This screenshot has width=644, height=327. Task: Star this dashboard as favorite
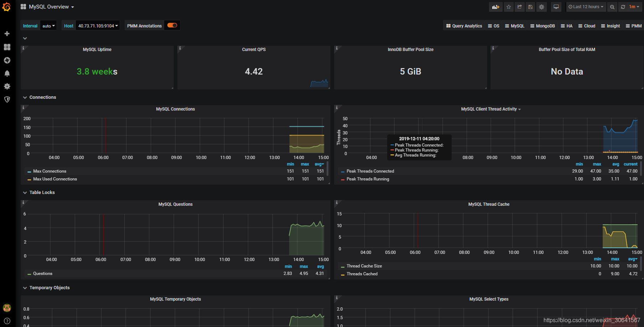pos(509,7)
